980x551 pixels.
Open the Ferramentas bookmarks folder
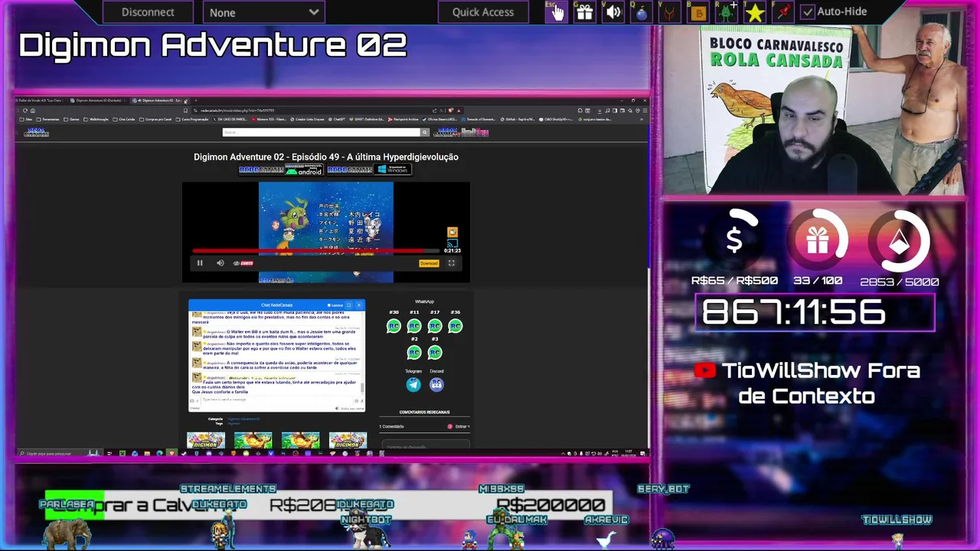tap(48, 119)
